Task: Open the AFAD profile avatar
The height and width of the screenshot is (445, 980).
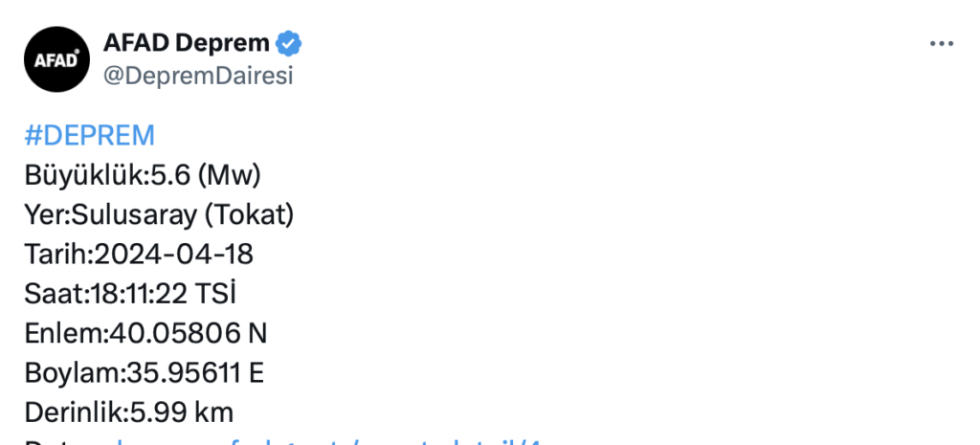Action: [57, 59]
